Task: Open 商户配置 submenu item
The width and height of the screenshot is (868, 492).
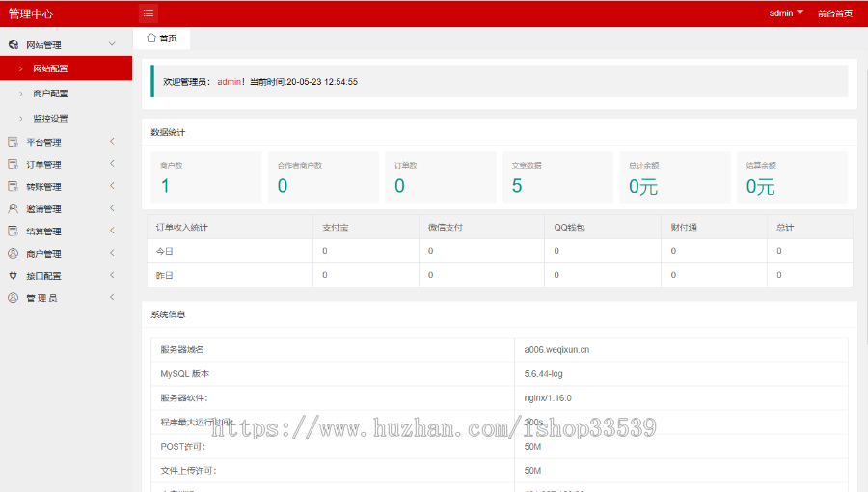Action: click(x=50, y=94)
